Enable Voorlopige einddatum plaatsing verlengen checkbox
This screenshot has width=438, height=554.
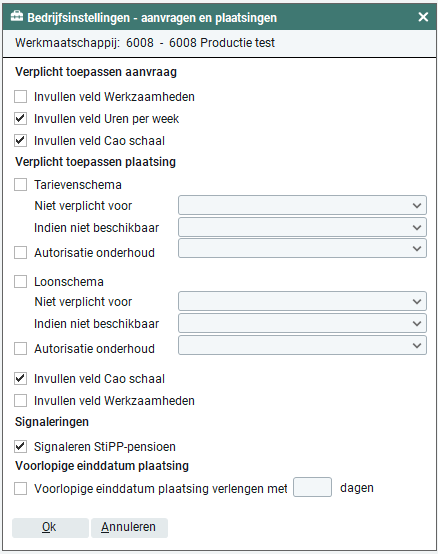point(20,489)
